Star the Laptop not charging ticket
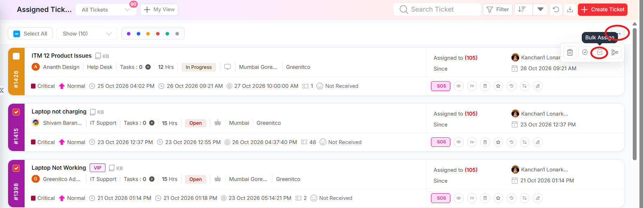644x208 pixels. (x=498, y=142)
